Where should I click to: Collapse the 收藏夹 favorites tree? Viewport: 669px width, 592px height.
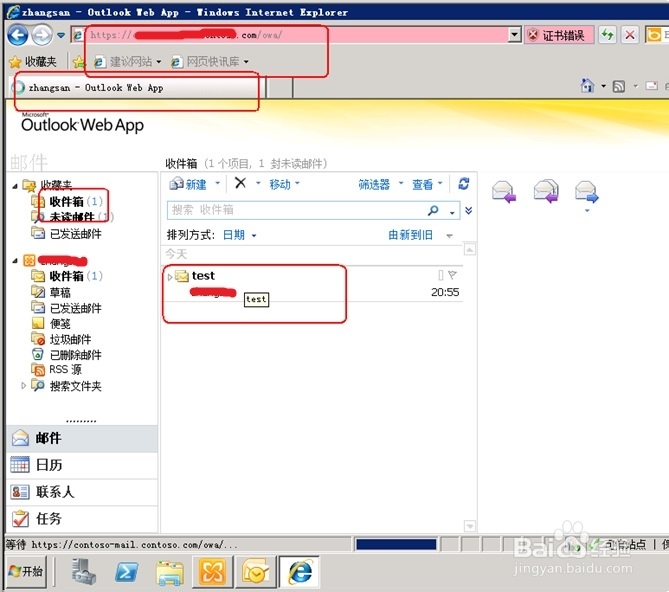click(15, 186)
